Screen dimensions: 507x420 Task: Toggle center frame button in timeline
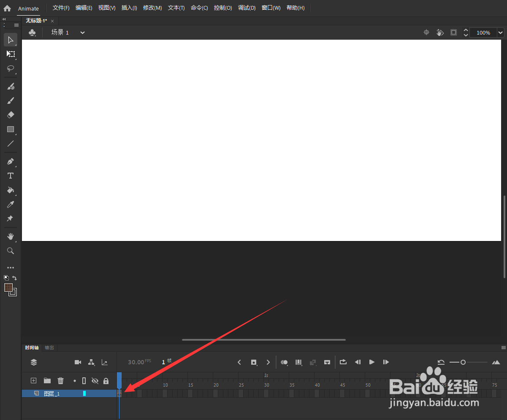(327, 362)
